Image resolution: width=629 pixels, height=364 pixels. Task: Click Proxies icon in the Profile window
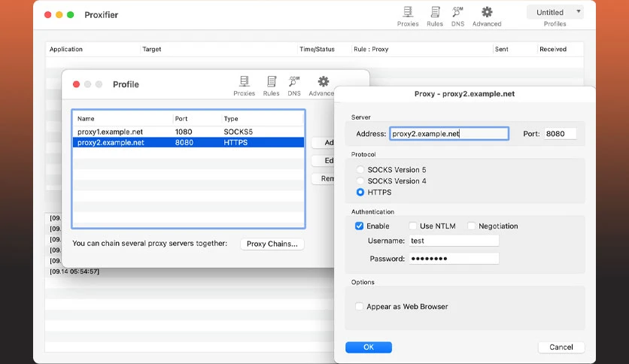(x=245, y=86)
